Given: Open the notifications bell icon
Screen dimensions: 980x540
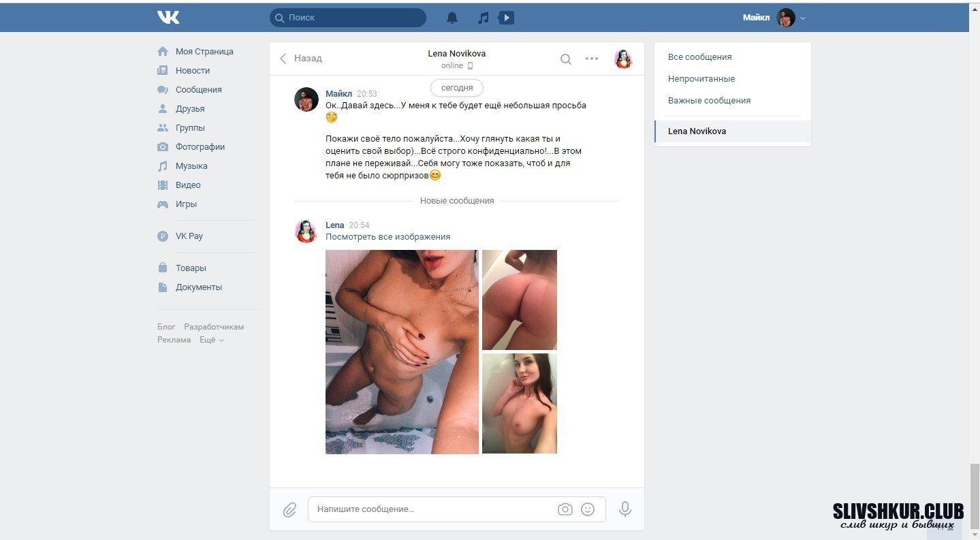Looking at the screenshot, I should (452, 18).
